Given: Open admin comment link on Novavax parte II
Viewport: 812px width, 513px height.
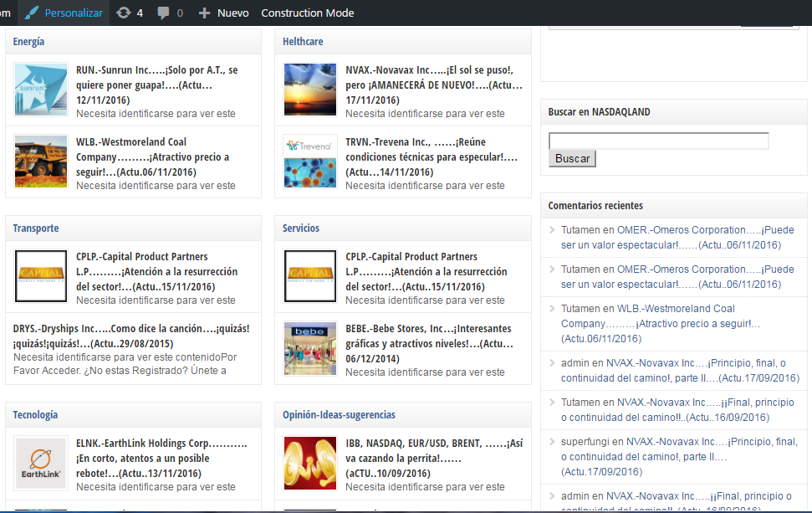Looking at the screenshot, I should point(680,371).
